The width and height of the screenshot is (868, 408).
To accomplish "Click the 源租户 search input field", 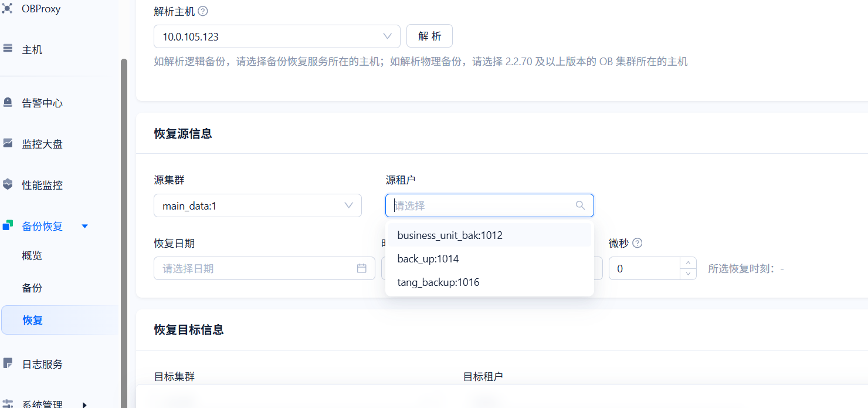I will pyautogui.click(x=482, y=206).
